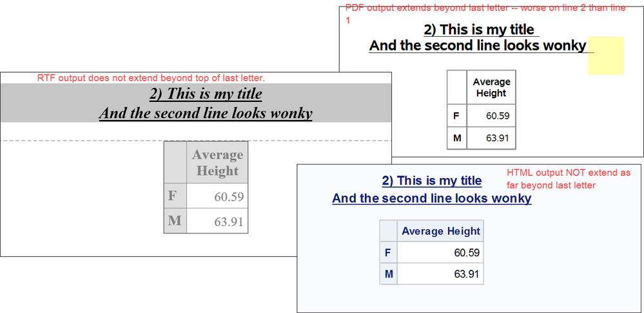Click HTML second title line 'looks wonky'
Image resolution: width=644 pixels, height=313 pixels.
[492, 199]
